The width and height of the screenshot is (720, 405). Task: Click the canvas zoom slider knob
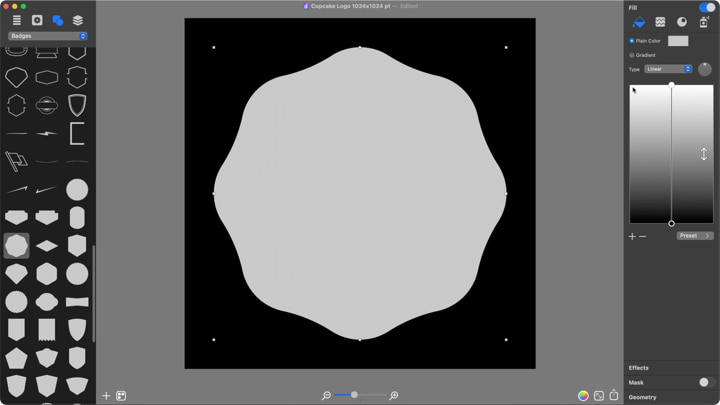[x=354, y=394]
